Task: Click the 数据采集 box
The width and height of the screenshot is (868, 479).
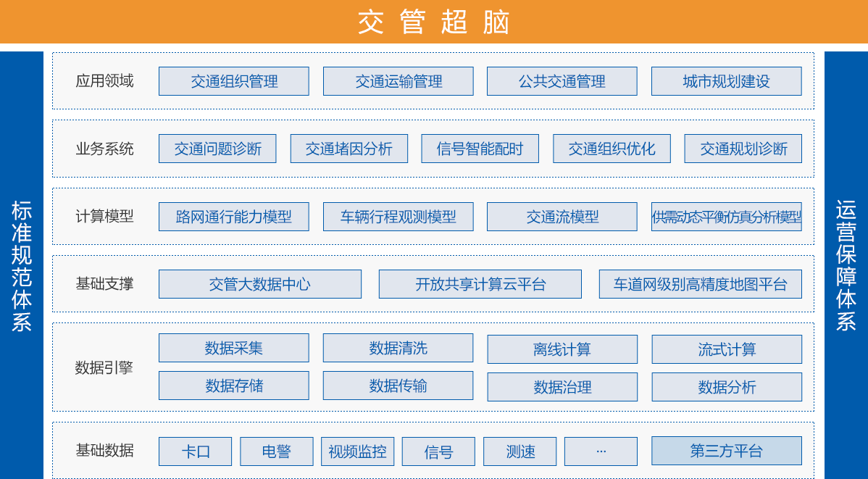Action: pos(233,348)
